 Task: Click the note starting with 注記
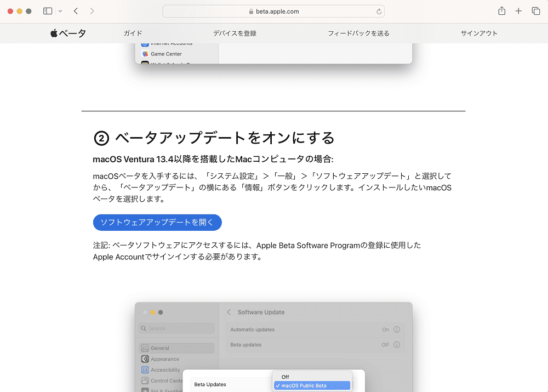click(257, 251)
